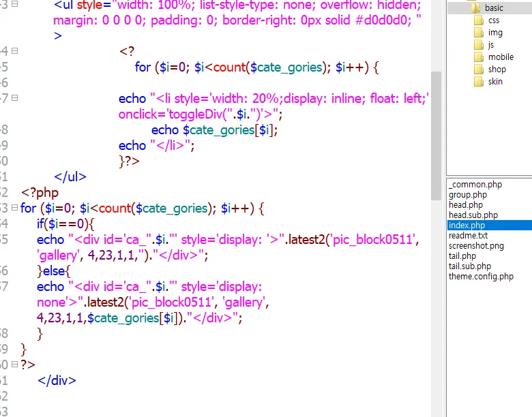532x417 pixels.
Task: Select tail.php in file list
Action: pyautogui.click(x=462, y=256)
